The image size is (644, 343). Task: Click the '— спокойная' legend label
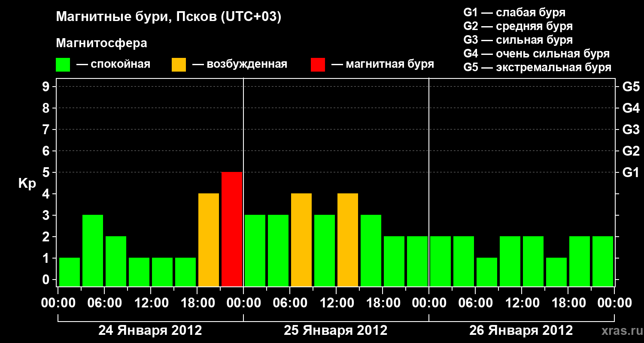(x=113, y=65)
